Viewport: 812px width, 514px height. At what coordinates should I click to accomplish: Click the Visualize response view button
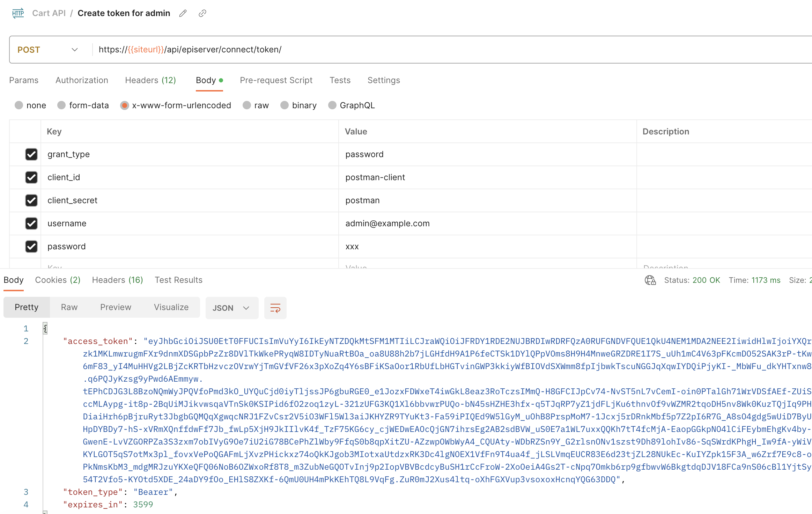[x=171, y=307]
